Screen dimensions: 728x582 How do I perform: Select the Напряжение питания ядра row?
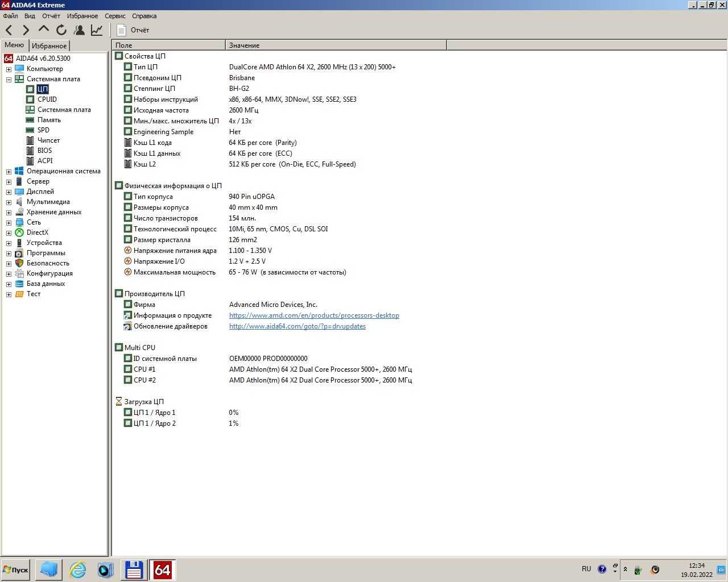coord(198,251)
